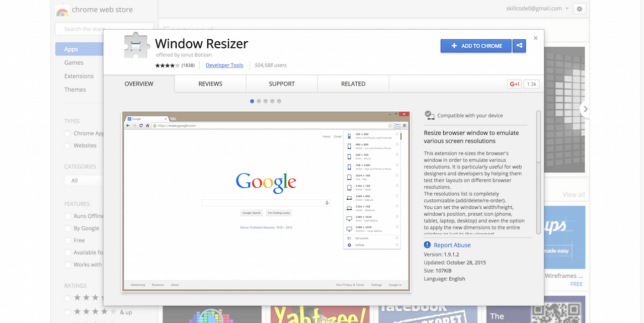Select Extensions in the sidebar
This screenshot has width=644, height=323.
(x=79, y=76)
